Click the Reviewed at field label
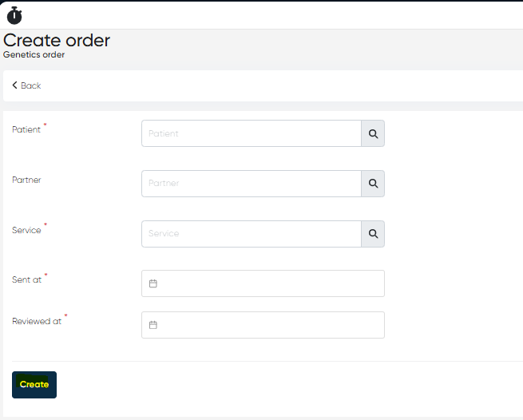This screenshot has height=420, width=523. (x=36, y=321)
